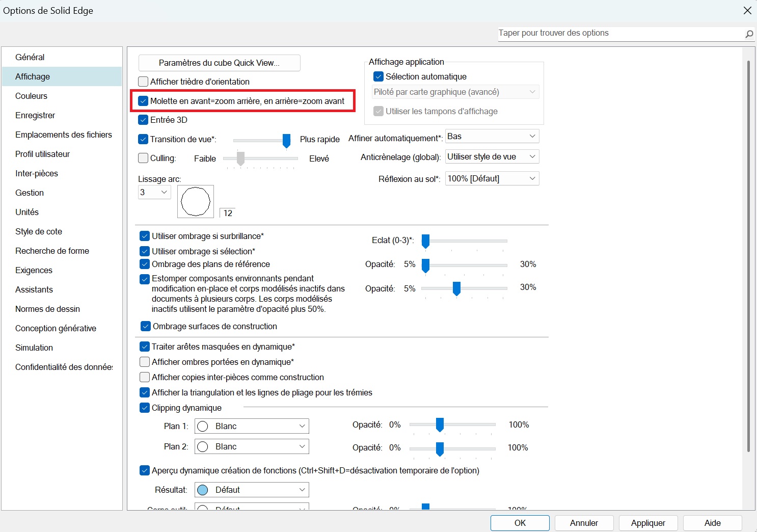
Task: Check Afficher copies inter-pièces comme construction
Action: click(145, 377)
